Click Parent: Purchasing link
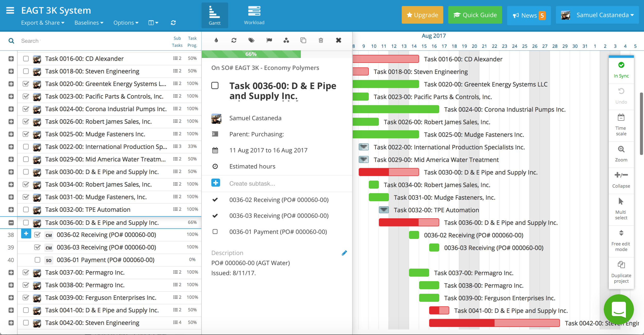 [257, 134]
